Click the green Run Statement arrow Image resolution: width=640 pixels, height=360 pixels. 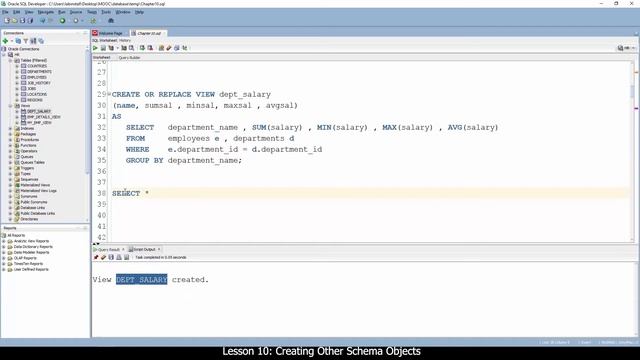point(95,48)
